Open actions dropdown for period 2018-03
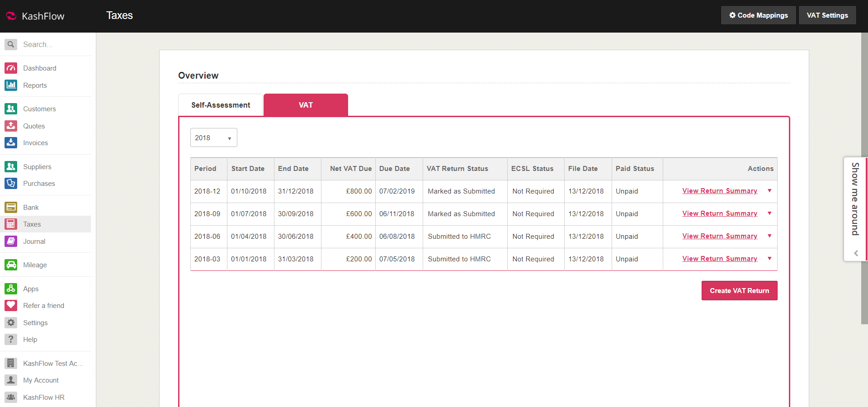 pos(769,259)
